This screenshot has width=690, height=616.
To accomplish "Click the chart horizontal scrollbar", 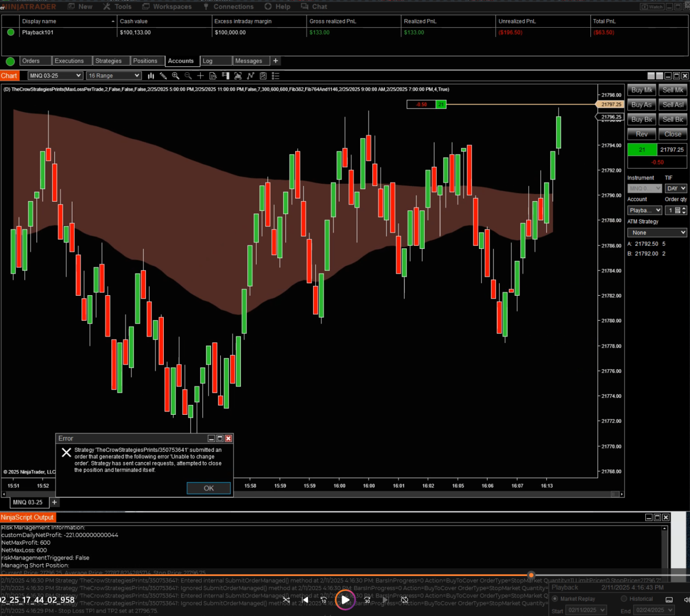I will [313, 494].
